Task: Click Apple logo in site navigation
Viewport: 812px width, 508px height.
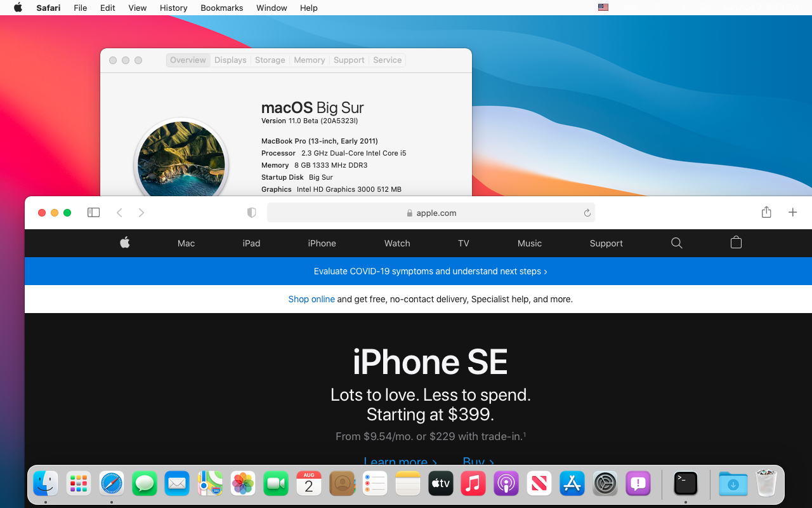Action: (x=125, y=243)
